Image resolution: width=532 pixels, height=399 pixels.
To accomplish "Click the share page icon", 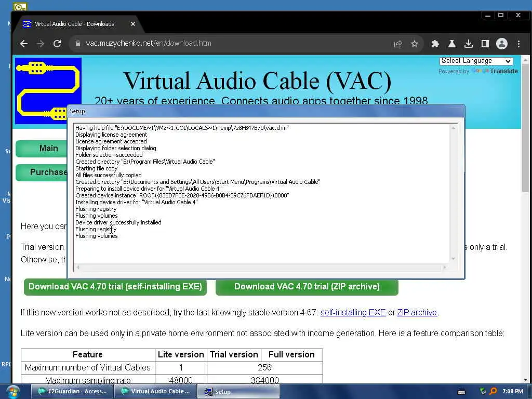I will [x=397, y=44].
